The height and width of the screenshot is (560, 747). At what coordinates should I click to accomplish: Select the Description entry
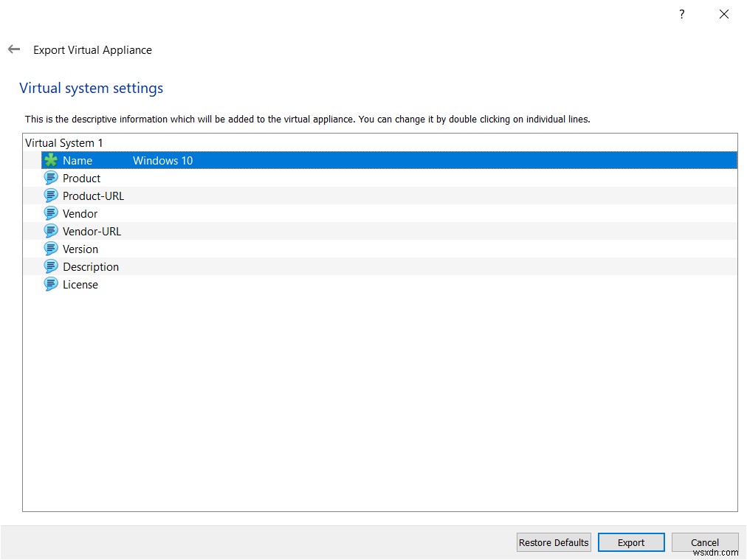[x=90, y=266]
